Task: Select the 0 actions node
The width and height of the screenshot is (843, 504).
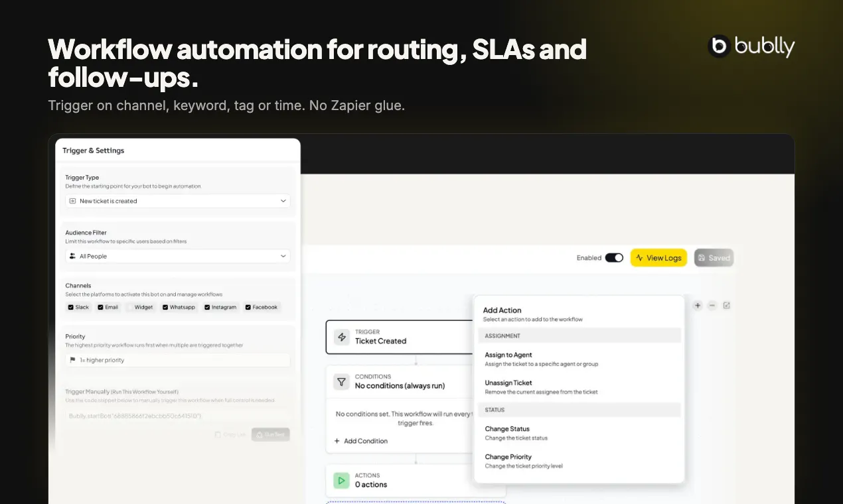Action: (x=416, y=480)
